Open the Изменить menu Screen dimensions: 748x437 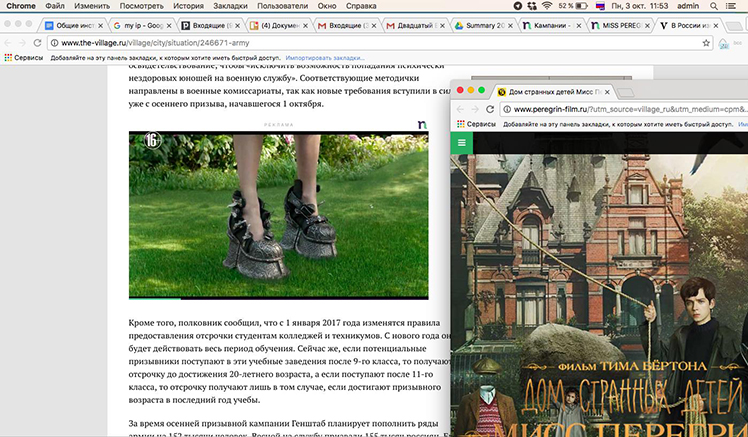coord(92,6)
